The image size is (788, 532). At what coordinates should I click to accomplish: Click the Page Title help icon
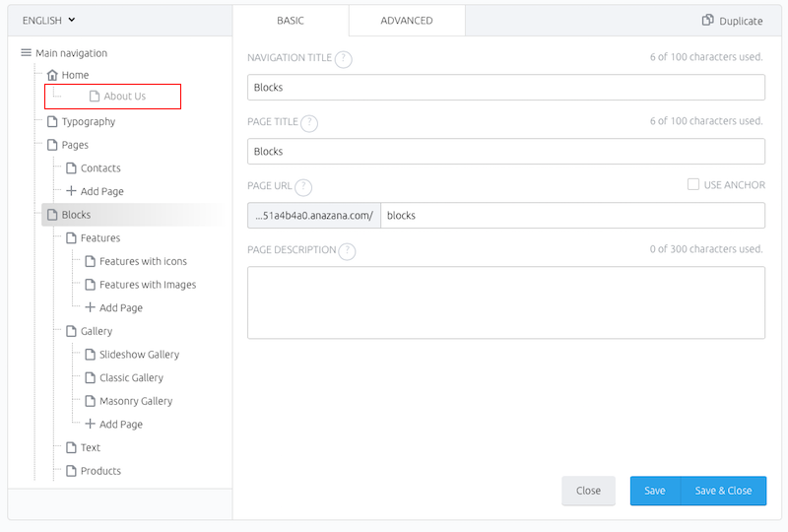(309, 123)
